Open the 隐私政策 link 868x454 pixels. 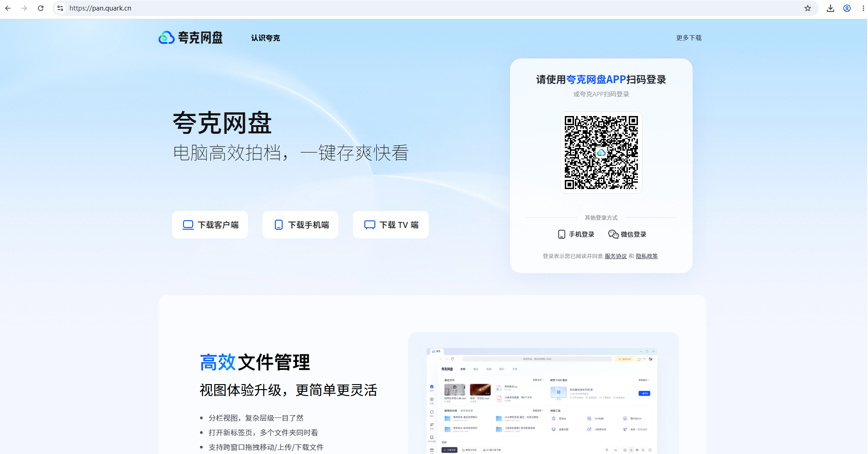(647, 256)
